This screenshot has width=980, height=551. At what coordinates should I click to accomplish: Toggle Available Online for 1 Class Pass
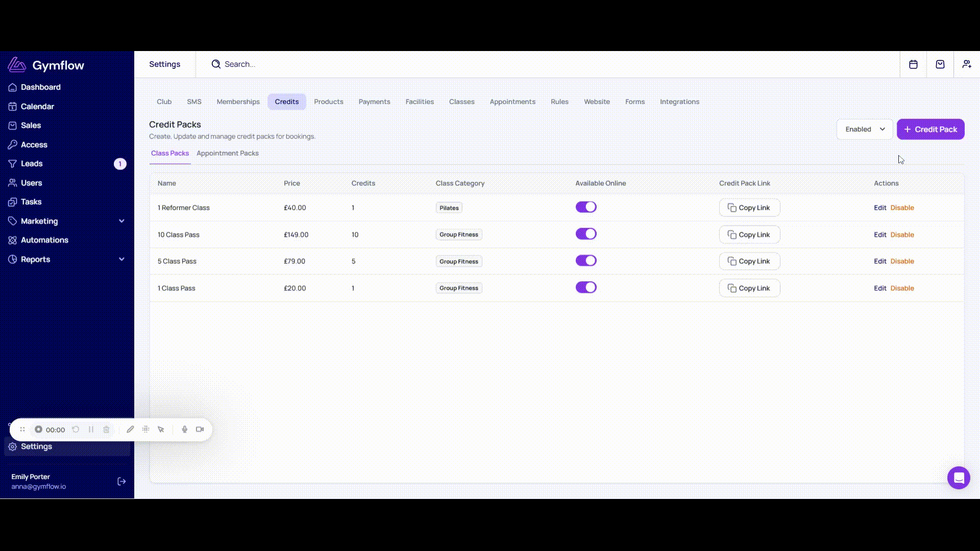(586, 288)
